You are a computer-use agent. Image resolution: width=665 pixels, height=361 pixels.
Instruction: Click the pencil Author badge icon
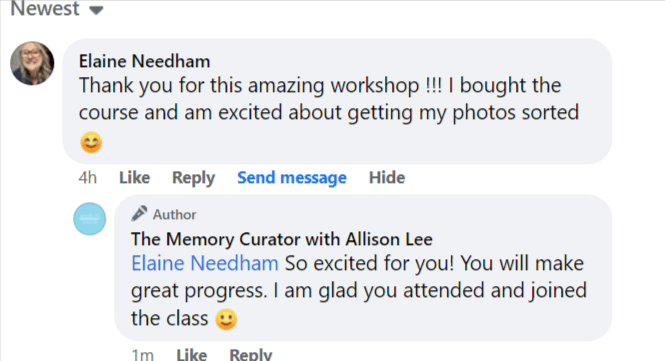coord(139,213)
